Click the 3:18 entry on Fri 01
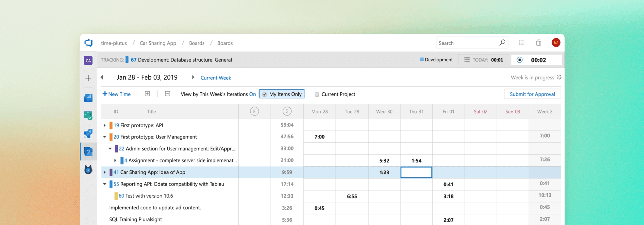The height and width of the screenshot is (225, 644). coord(448,196)
